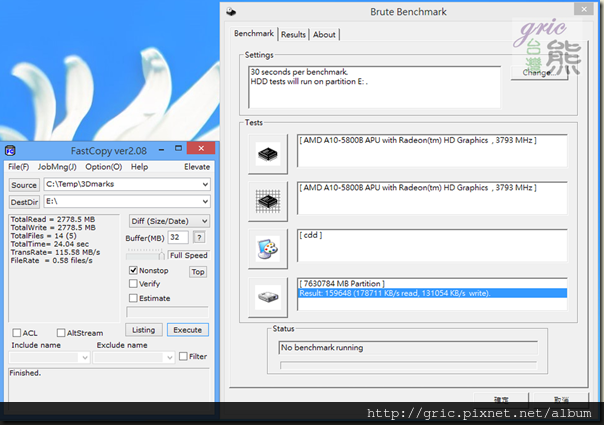Click Brute Benchmark title bar icon

tap(231, 12)
